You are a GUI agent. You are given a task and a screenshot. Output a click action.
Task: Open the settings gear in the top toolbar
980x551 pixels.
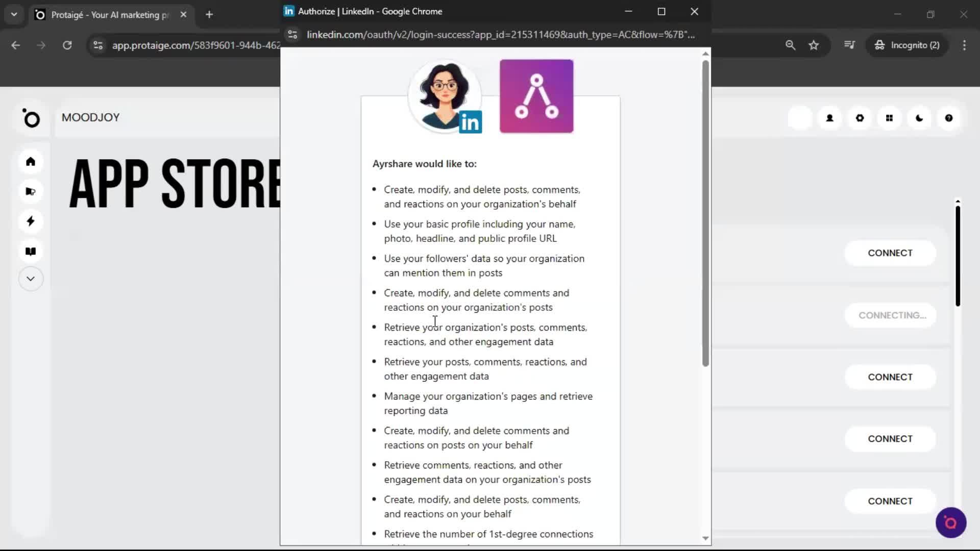point(860,118)
